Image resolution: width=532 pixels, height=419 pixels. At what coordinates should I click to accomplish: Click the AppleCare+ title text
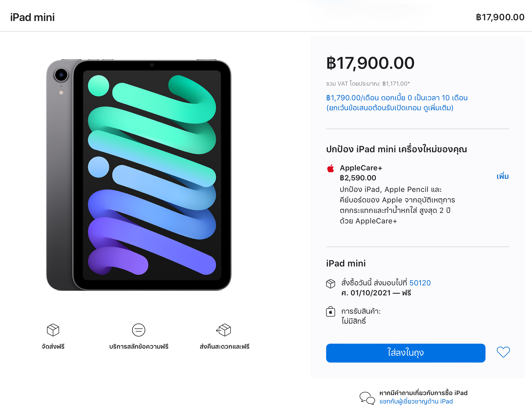tap(361, 168)
